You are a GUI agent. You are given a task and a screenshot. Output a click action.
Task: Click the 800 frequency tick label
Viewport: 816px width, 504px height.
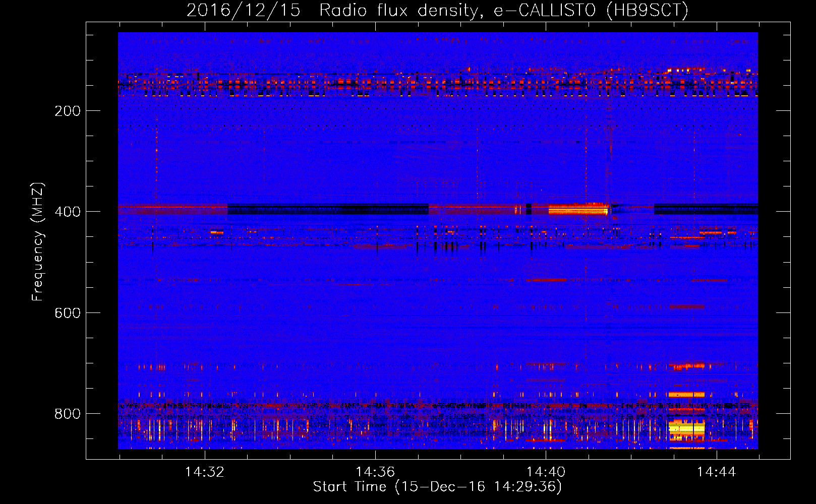(68, 414)
